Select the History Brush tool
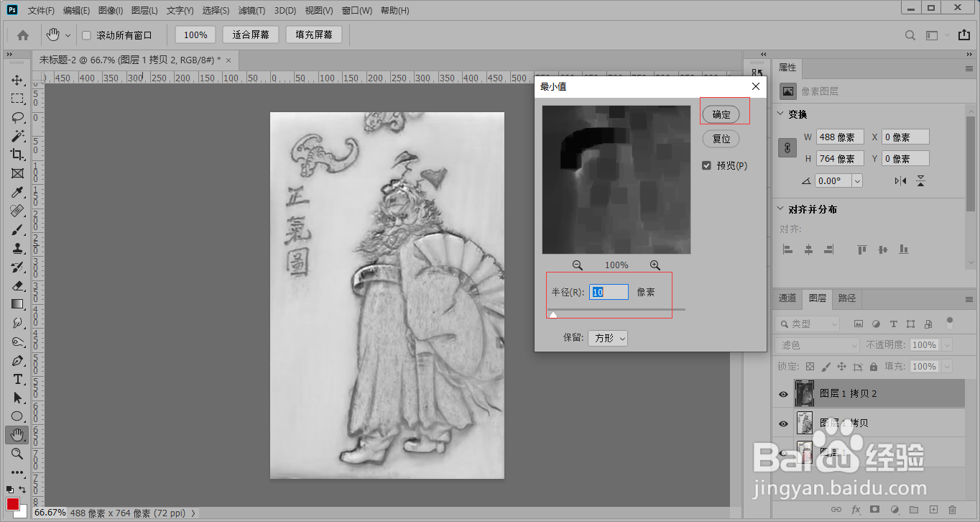The height and width of the screenshot is (522, 980). coord(17,267)
